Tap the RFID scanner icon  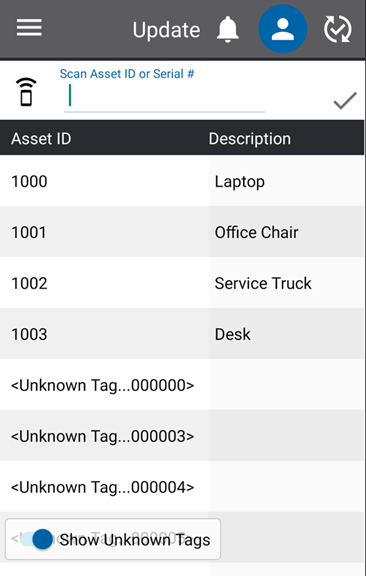(x=26, y=92)
